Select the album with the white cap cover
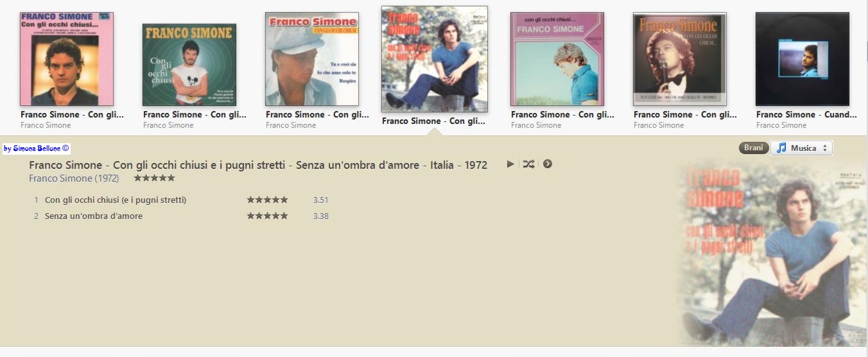868x357 pixels. pyautogui.click(x=312, y=59)
